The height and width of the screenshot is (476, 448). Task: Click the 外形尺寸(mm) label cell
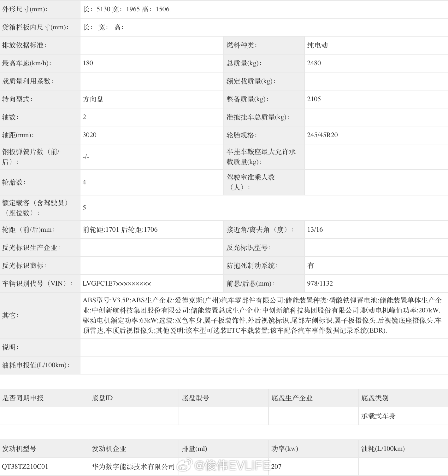pyautogui.click(x=40, y=9)
